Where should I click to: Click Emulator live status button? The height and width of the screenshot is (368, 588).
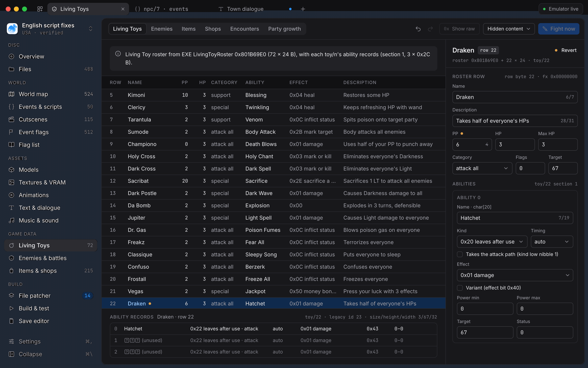(561, 9)
